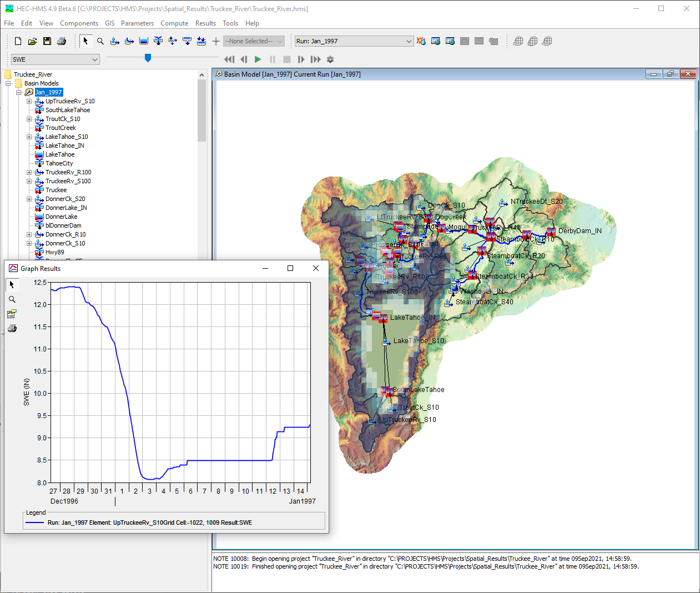This screenshot has height=593, width=700.
Task: Step back one animation frame
Action: click(x=244, y=59)
